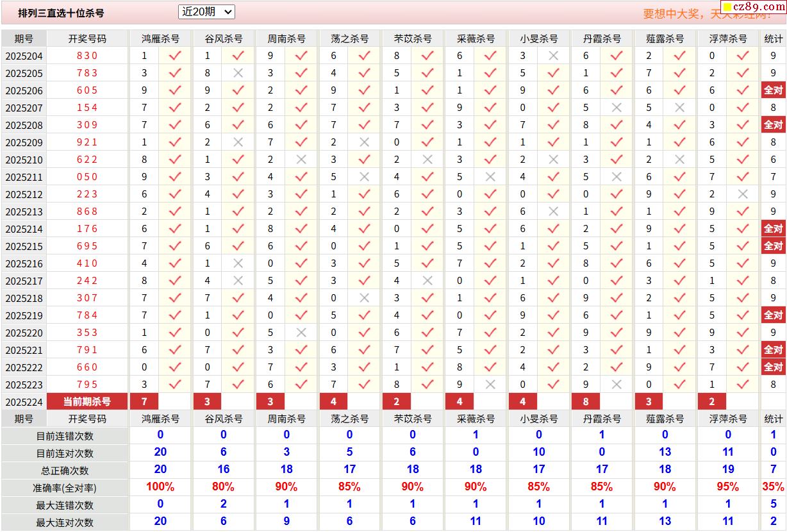The height and width of the screenshot is (532, 787).
Task: Click the check mark for 蕤露杀号 in 2025214
Action: [679, 229]
